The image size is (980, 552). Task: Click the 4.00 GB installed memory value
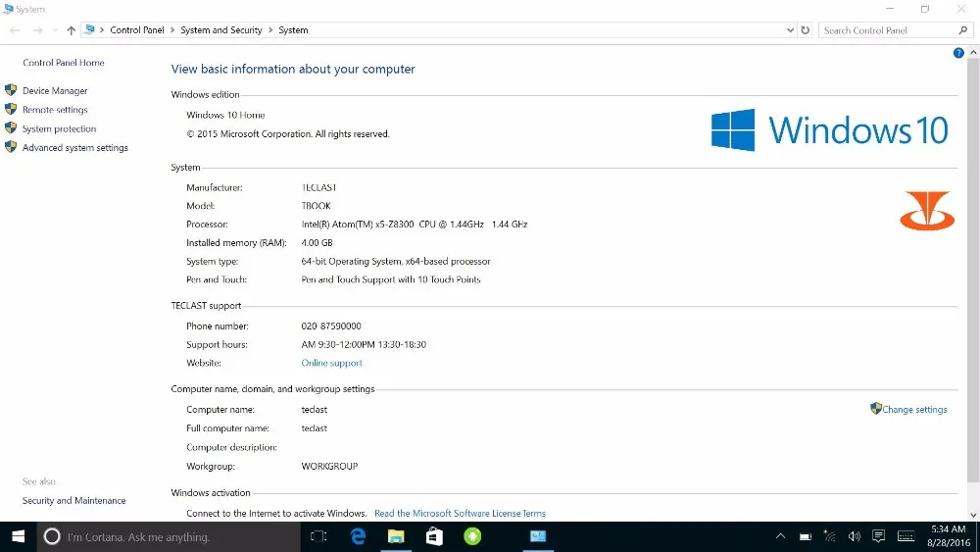click(x=317, y=242)
